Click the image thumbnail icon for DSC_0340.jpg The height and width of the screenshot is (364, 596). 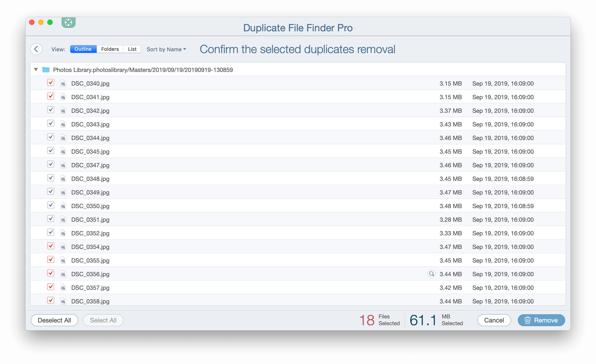pos(63,83)
